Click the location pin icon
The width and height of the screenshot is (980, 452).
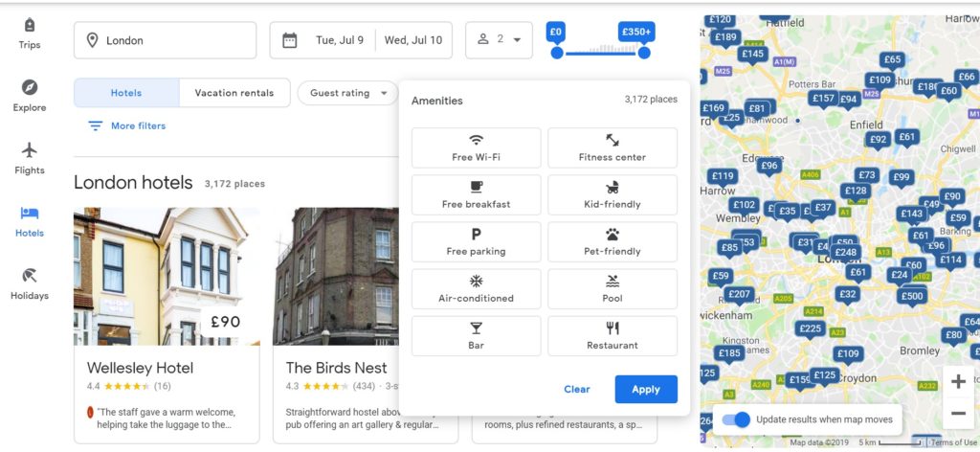tap(93, 40)
